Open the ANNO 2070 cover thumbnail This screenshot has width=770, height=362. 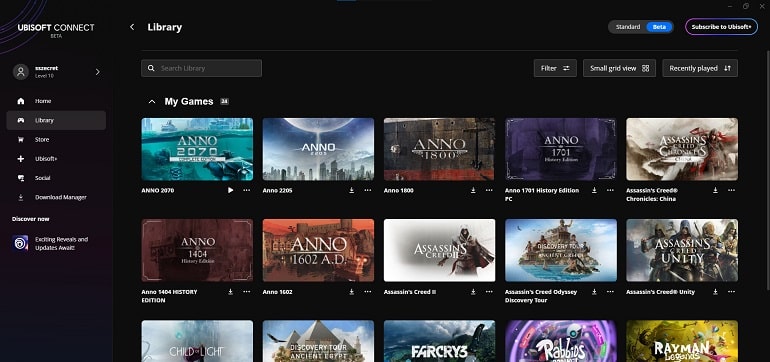[197, 149]
